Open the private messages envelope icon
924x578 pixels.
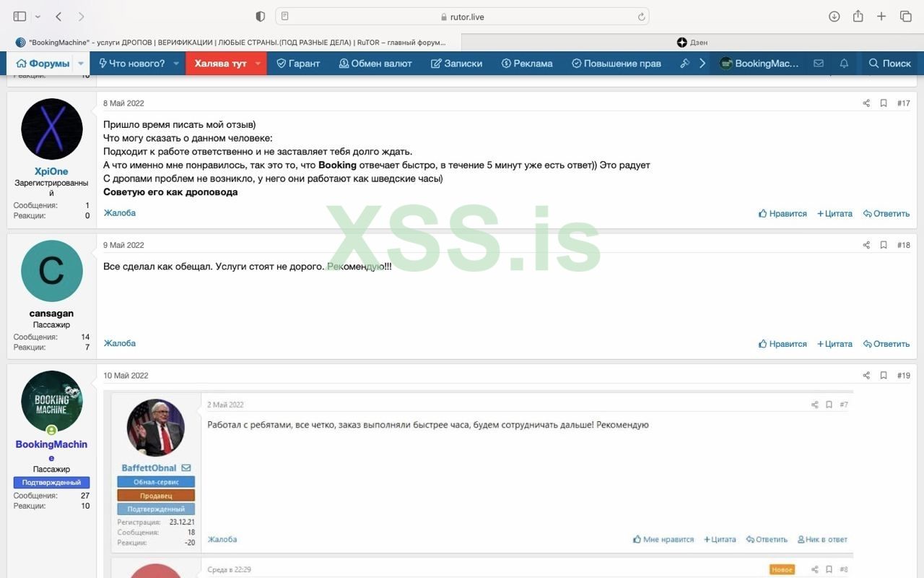(x=819, y=64)
